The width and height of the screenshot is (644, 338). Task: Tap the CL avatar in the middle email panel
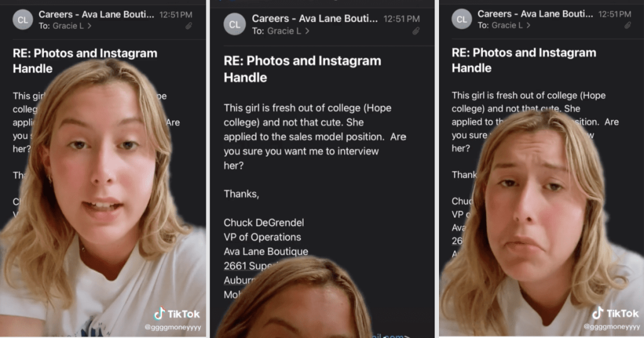(x=235, y=25)
